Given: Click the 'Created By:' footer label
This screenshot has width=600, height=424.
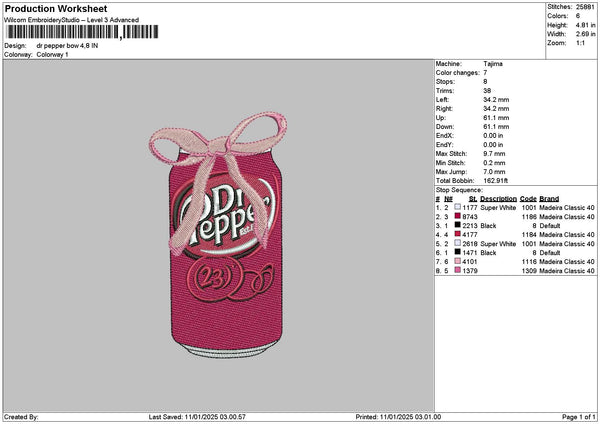Looking at the screenshot, I should pos(21,417).
